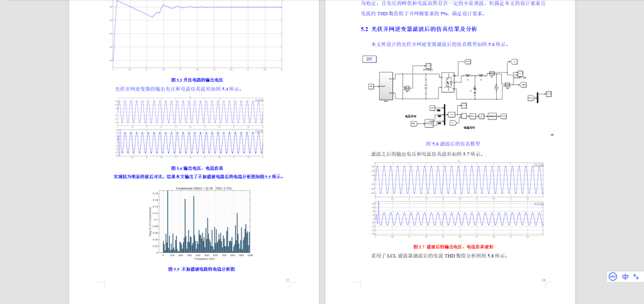Click the boost circuit output voltage plot

(197, 35)
